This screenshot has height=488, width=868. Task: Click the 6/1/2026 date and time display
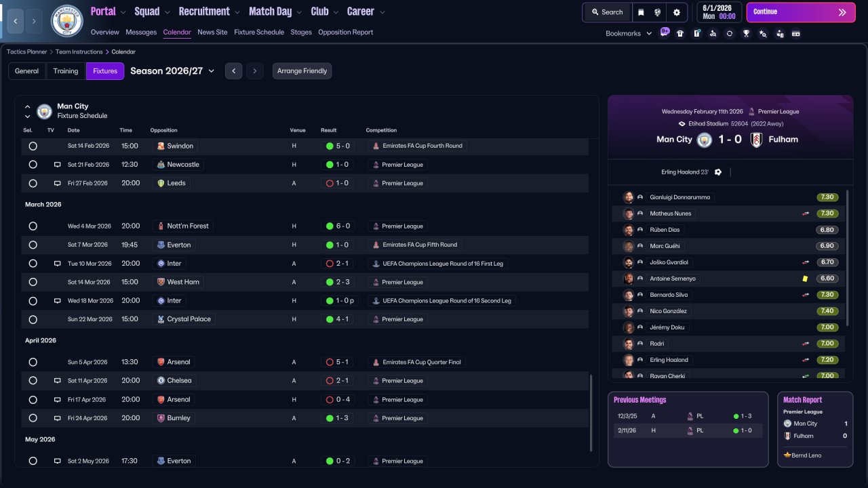pyautogui.click(x=719, y=12)
